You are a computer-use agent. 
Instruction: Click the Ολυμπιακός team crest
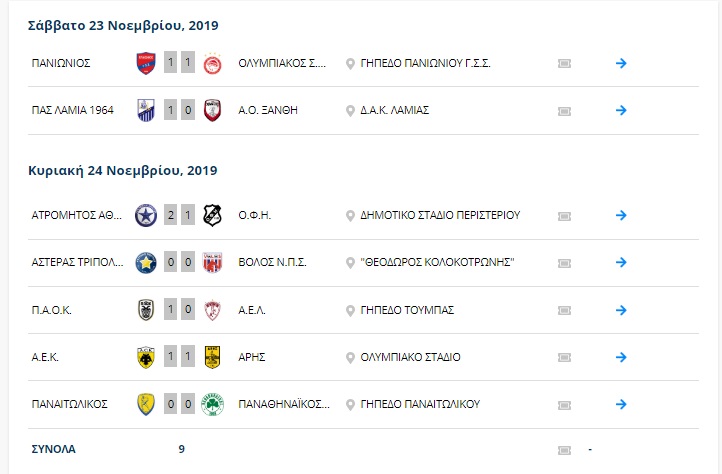[212, 64]
